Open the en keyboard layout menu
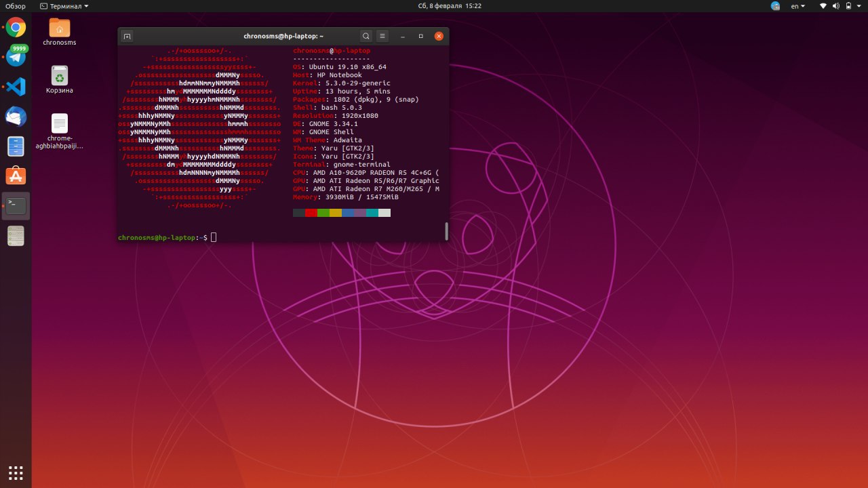This screenshot has height=488, width=868. pyautogui.click(x=798, y=6)
